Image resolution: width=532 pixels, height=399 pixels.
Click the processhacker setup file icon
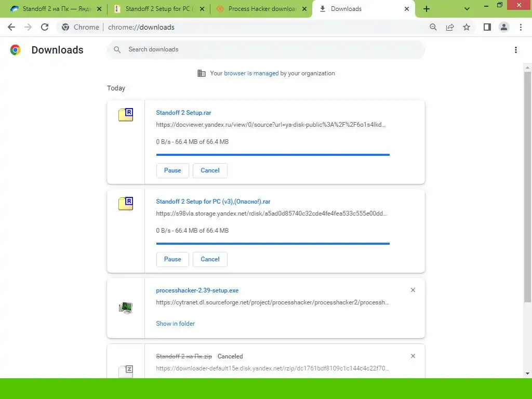click(126, 308)
